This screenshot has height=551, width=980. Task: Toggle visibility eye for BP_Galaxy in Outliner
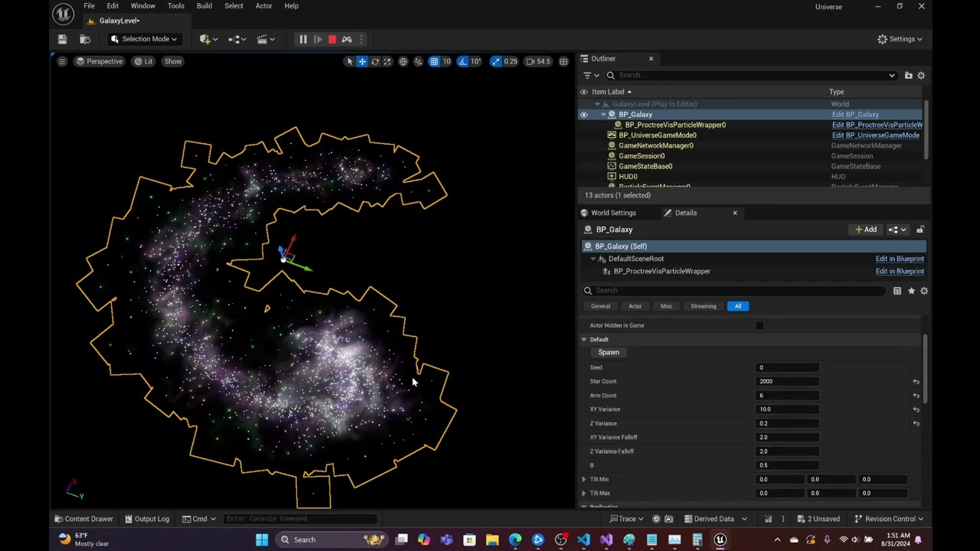[583, 115]
